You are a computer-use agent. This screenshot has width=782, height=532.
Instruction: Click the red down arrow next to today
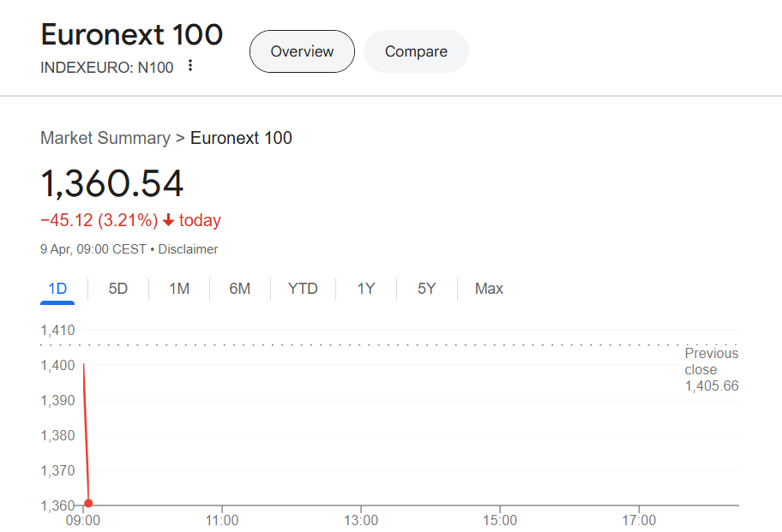pyautogui.click(x=169, y=219)
